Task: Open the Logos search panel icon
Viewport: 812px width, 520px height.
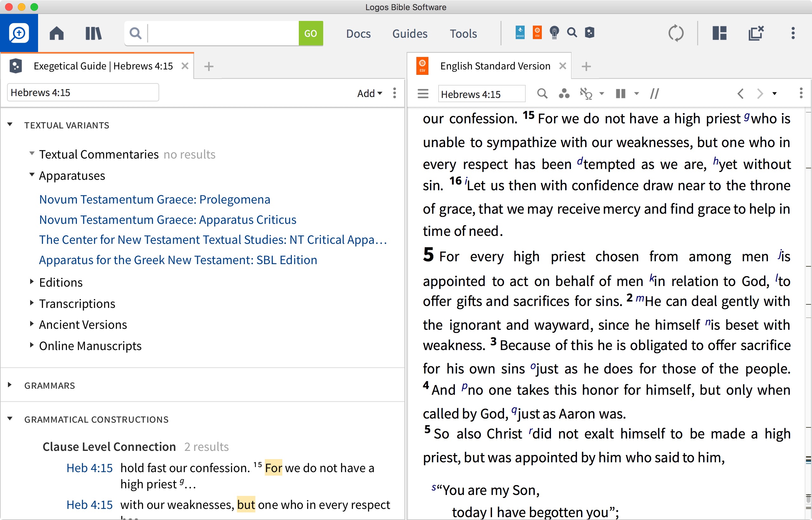Action: [19, 33]
